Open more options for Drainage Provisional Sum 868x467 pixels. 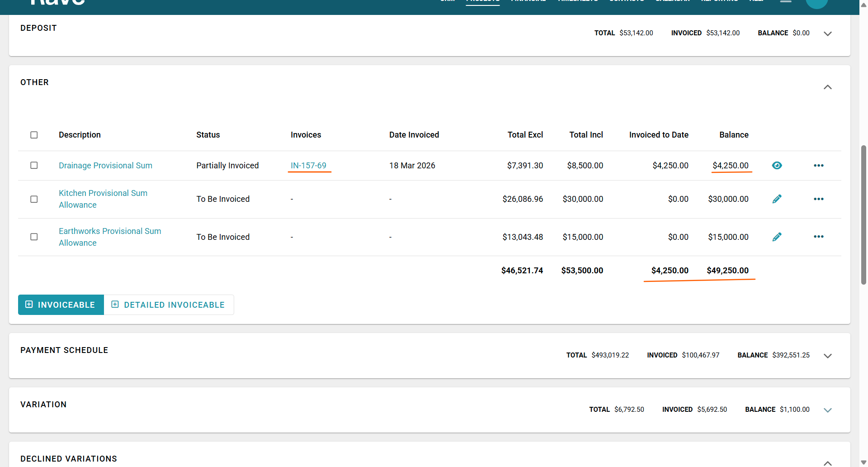pos(818,166)
